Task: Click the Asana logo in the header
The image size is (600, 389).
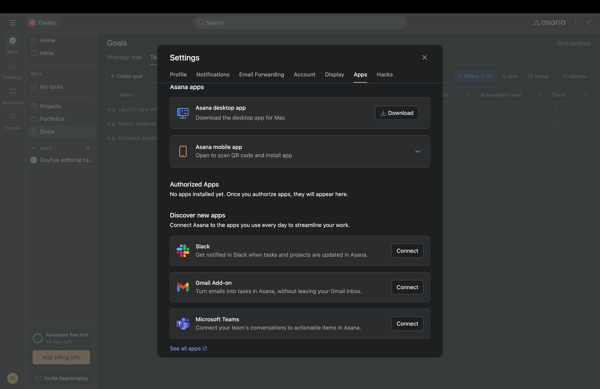Action: coord(549,23)
